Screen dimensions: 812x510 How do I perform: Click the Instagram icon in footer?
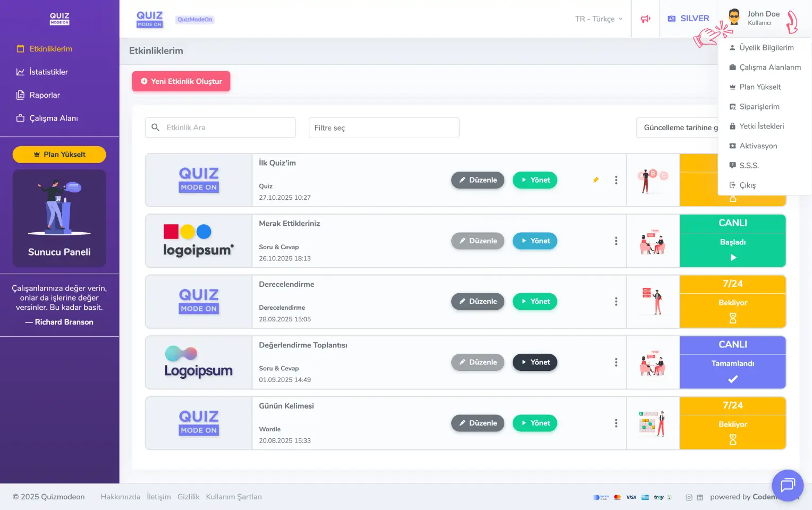click(689, 497)
